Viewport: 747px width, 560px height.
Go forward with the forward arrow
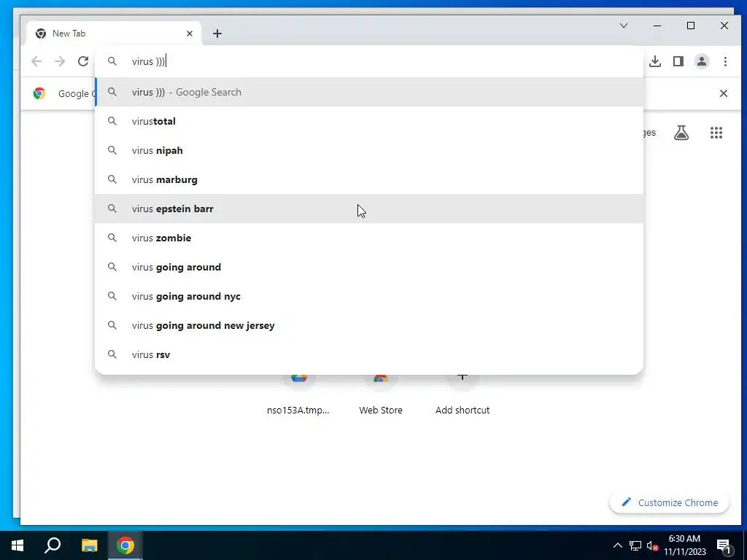click(x=60, y=61)
